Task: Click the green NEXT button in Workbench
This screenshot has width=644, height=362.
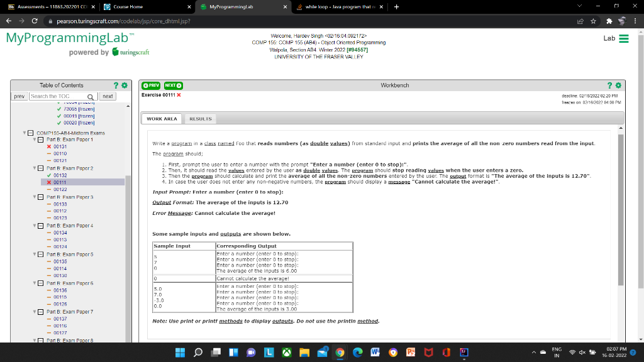Action: coord(173,85)
